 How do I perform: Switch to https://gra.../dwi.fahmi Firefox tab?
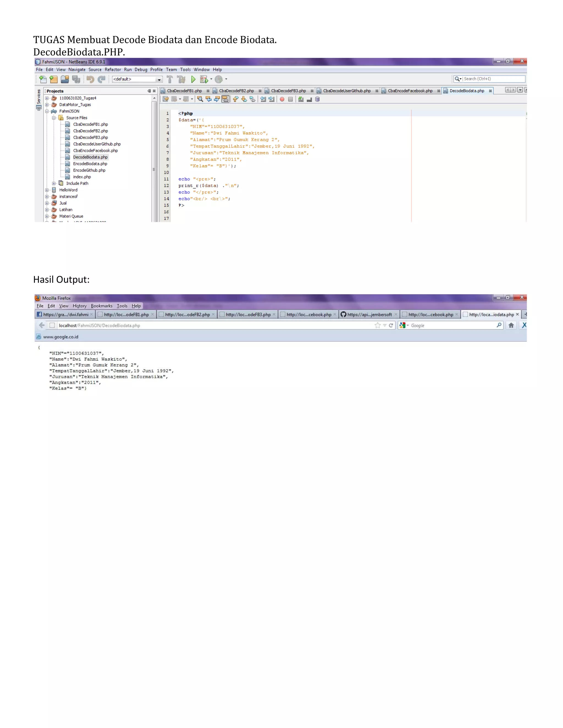(x=65, y=314)
